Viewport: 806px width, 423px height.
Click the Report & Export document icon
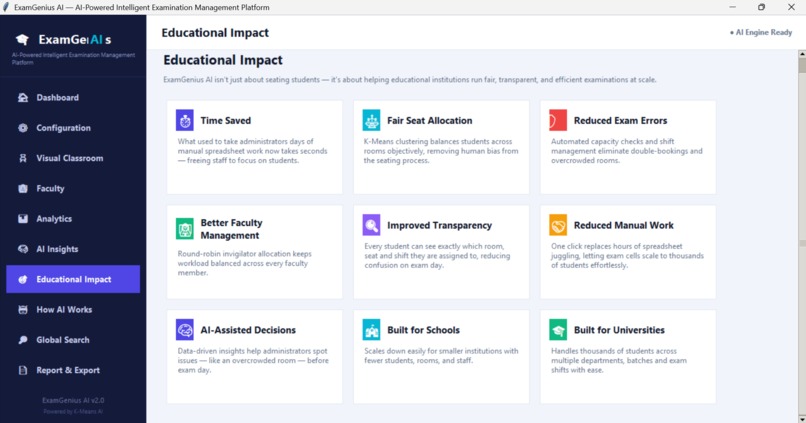click(23, 371)
